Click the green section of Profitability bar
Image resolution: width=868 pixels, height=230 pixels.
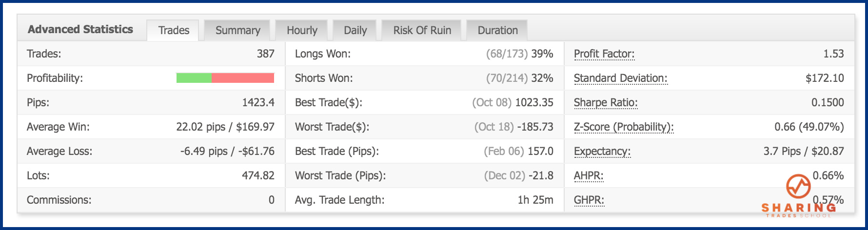tap(194, 78)
